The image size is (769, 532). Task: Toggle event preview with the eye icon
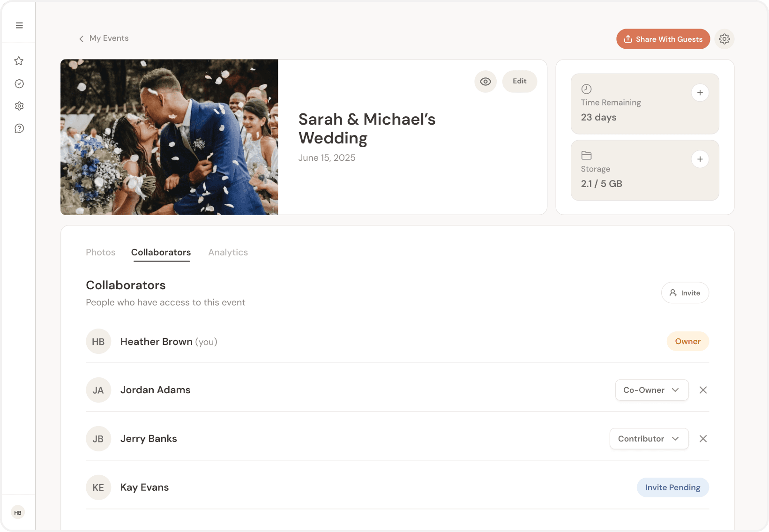coord(485,82)
